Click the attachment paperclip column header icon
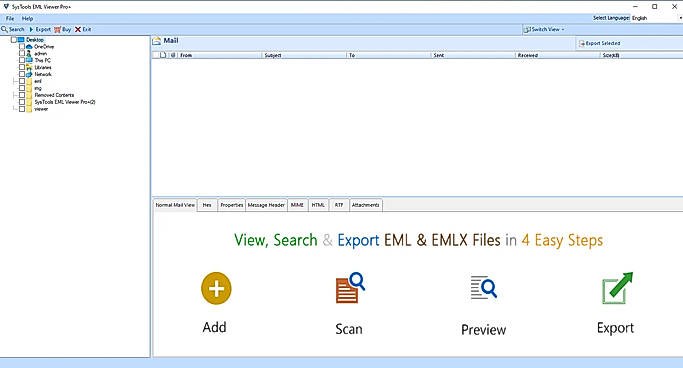The height and width of the screenshot is (368, 683). pyautogui.click(x=173, y=55)
